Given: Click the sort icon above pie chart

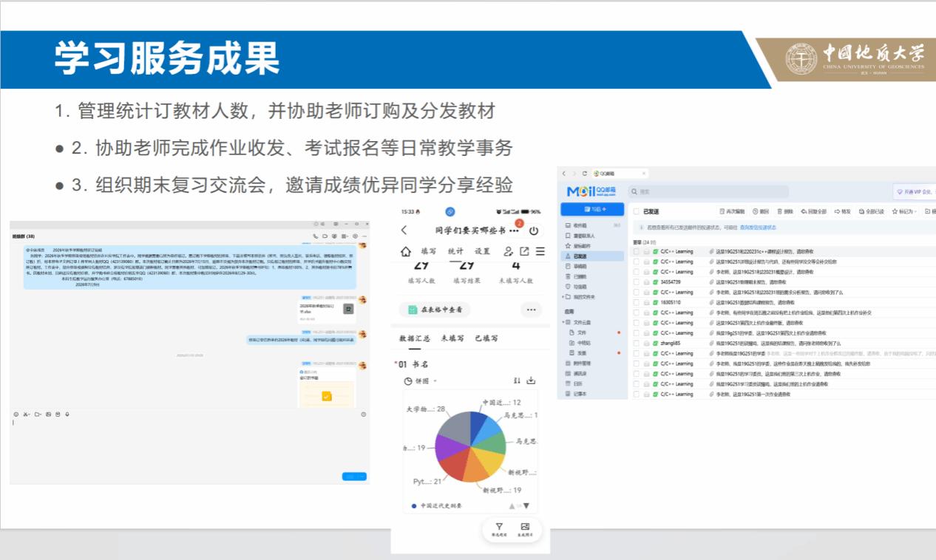Looking at the screenshot, I should point(517,380).
